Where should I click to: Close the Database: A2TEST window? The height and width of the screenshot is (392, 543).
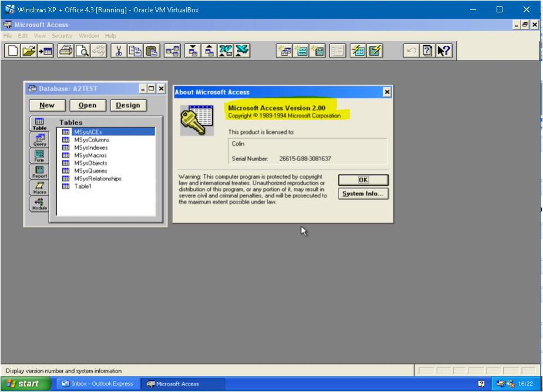click(161, 89)
